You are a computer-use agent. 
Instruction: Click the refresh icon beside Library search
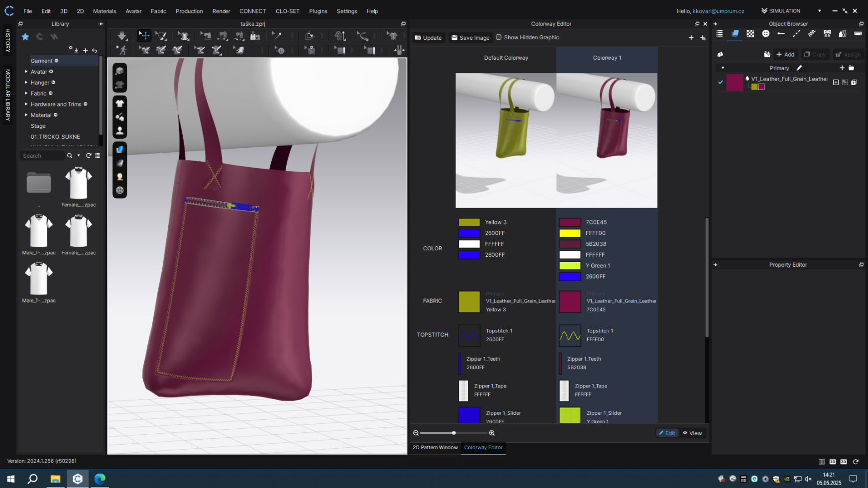click(x=89, y=156)
